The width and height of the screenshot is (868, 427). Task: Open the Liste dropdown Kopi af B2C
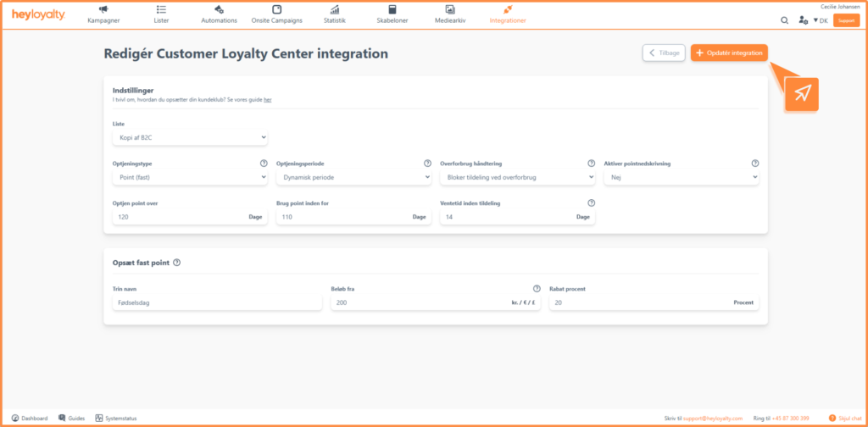pyautogui.click(x=190, y=138)
